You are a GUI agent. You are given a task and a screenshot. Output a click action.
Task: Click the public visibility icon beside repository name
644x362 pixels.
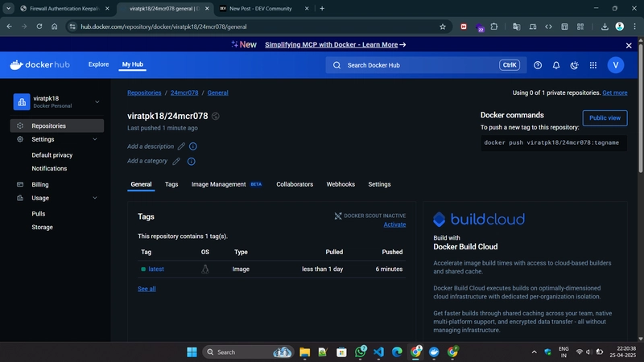point(216,116)
